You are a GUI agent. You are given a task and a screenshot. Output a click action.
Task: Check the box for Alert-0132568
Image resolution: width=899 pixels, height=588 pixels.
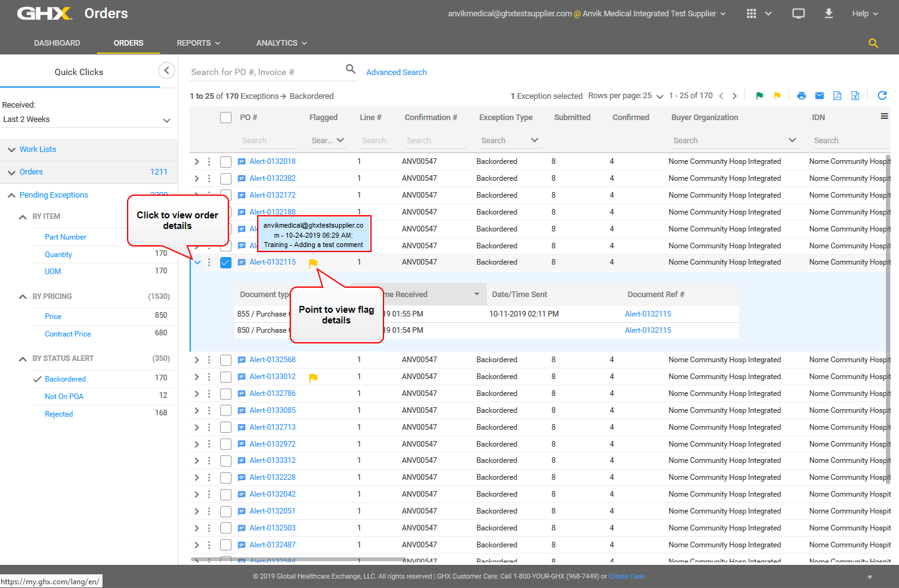(x=226, y=360)
